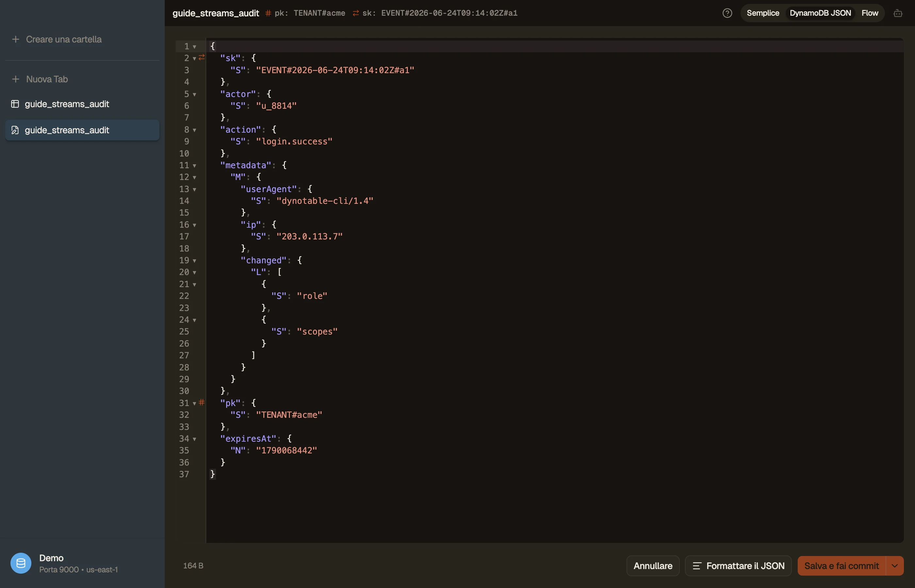Click the "1790068442" expiresAt value
The image size is (915, 588).
pos(286,450)
